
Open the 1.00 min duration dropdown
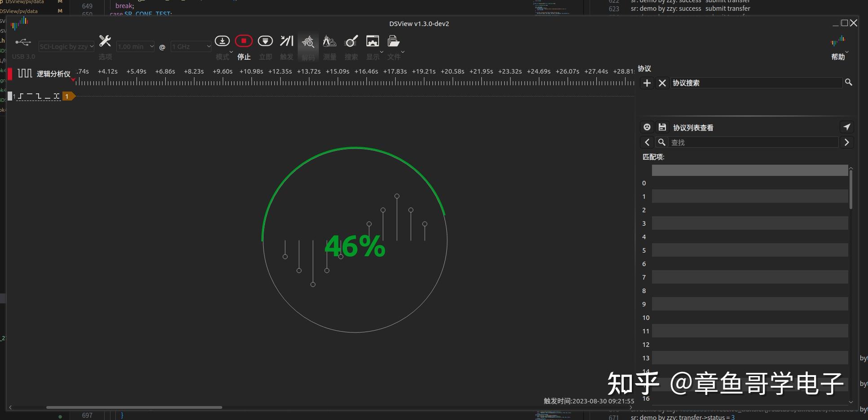pyautogui.click(x=135, y=46)
